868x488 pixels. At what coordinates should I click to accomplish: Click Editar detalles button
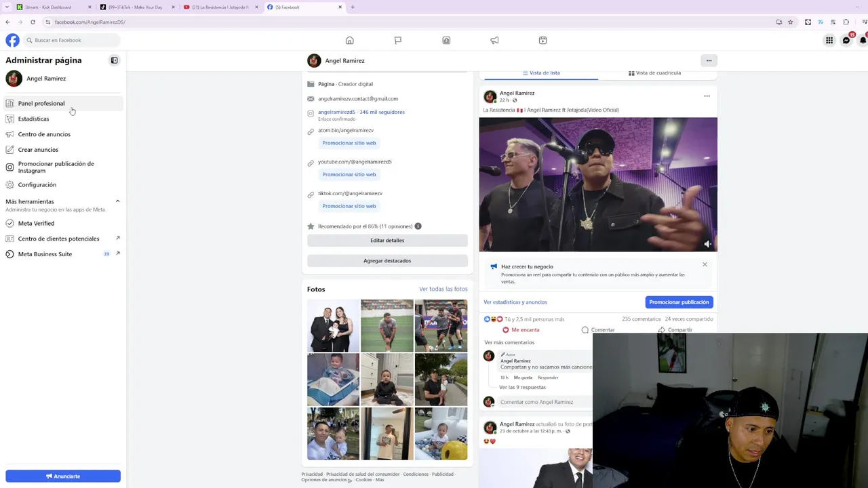coord(387,240)
